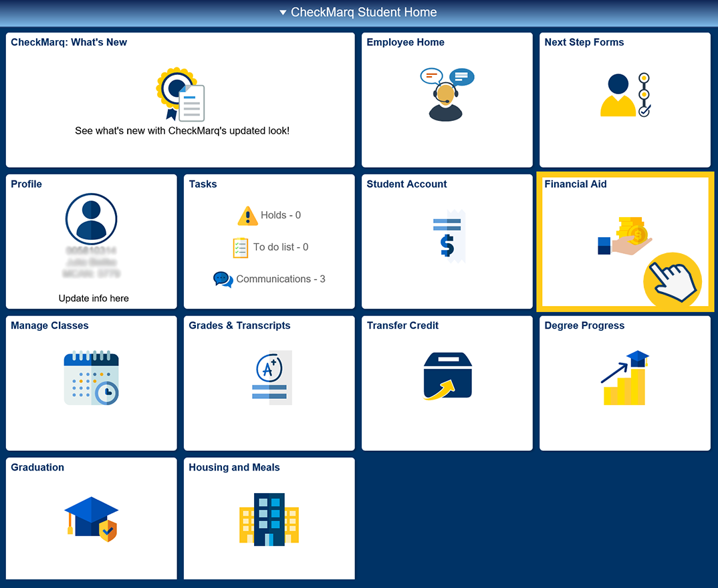The height and width of the screenshot is (588, 718).
Task: Open the CheckMarq Student Home dropdown
Action: [x=358, y=13]
